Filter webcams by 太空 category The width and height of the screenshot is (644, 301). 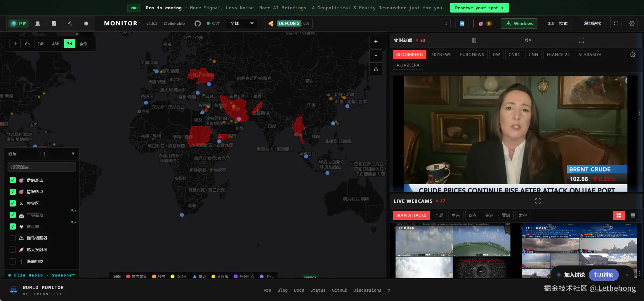click(523, 216)
